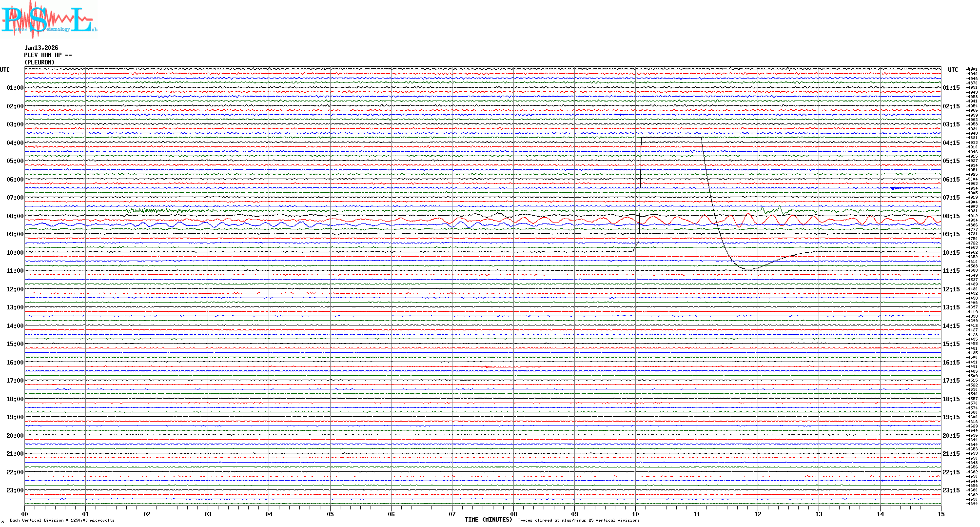Click the left UTC axis label

click(x=5, y=70)
